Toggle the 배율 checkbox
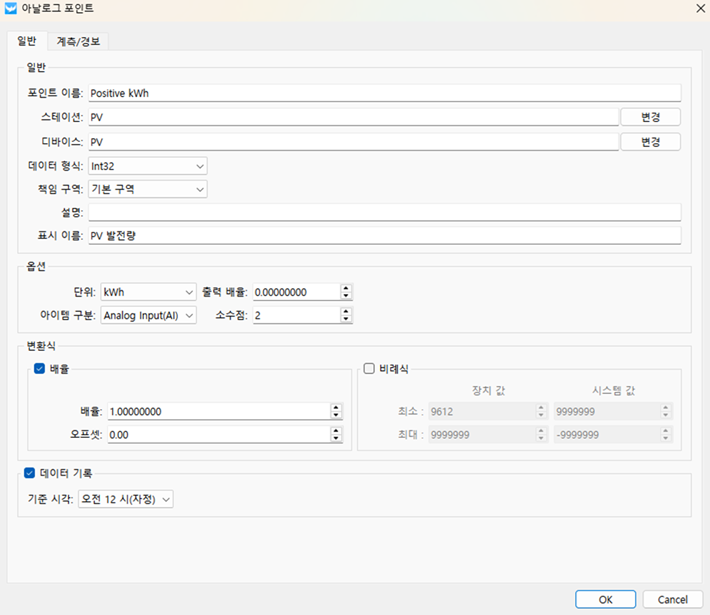Screen dimensions: 710x615 (40, 369)
